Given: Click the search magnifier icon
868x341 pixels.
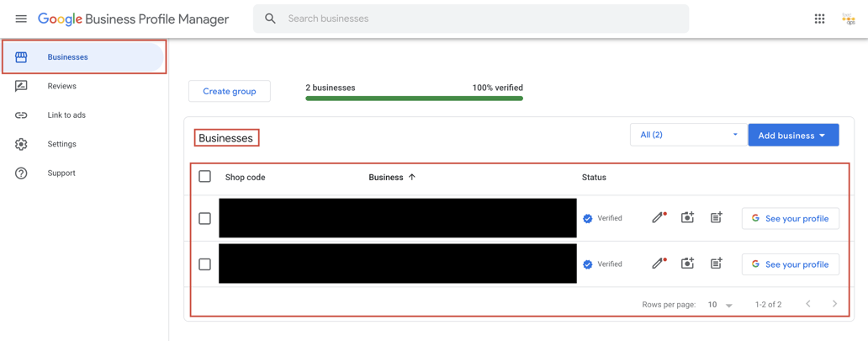Looking at the screenshot, I should [x=270, y=19].
